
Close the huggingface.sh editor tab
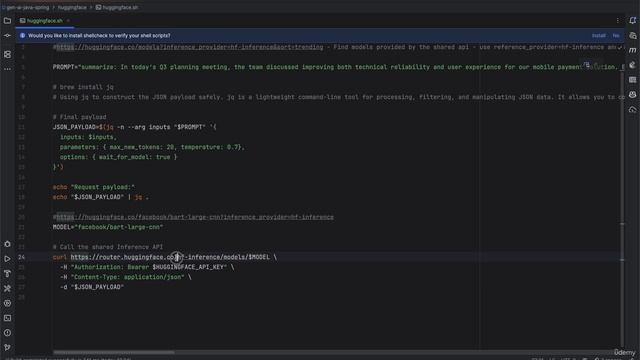68,20
